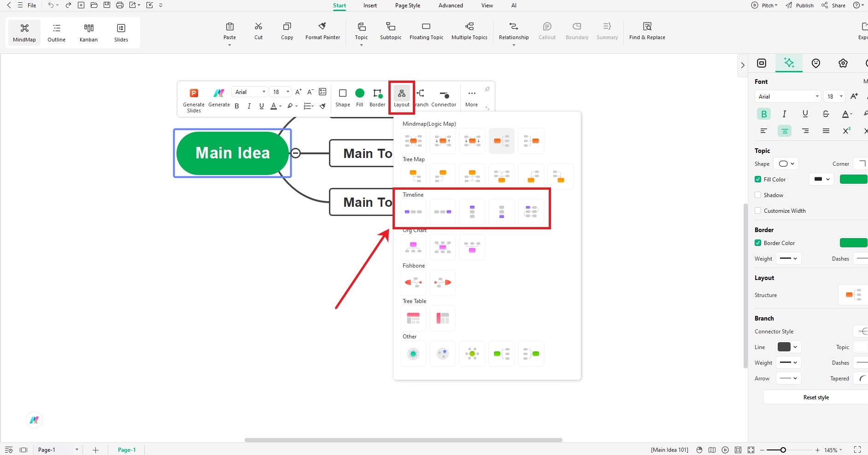This screenshot has width=868, height=455.
Task: Click the Copy icon
Action: click(287, 26)
